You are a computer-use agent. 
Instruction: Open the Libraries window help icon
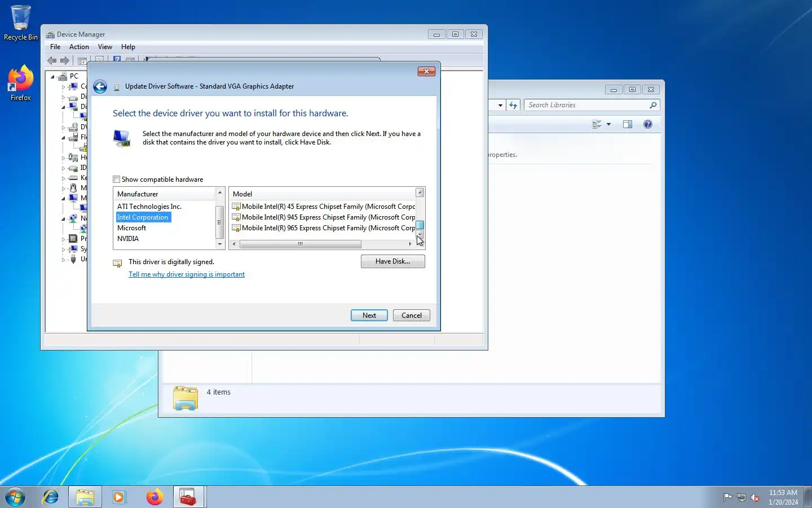click(648, 124)
